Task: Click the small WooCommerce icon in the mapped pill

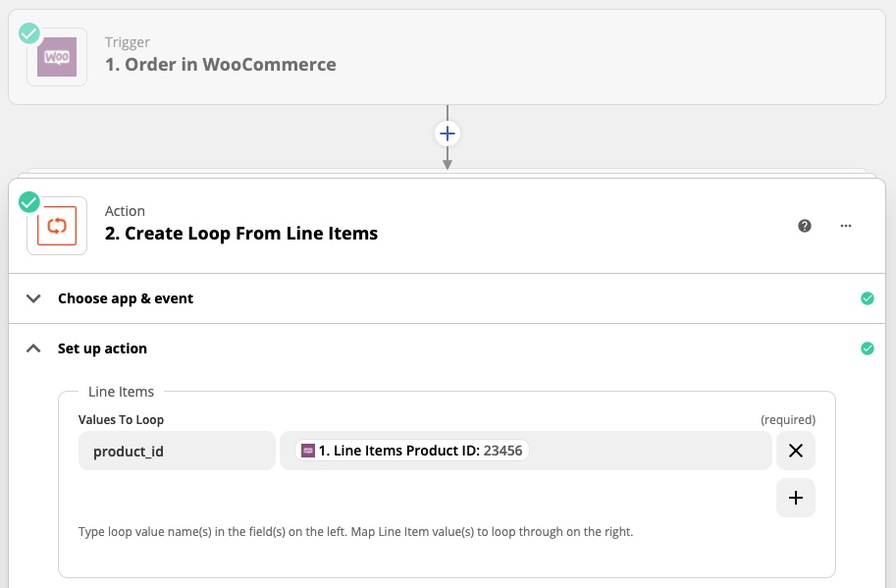Action: point(308,451)
